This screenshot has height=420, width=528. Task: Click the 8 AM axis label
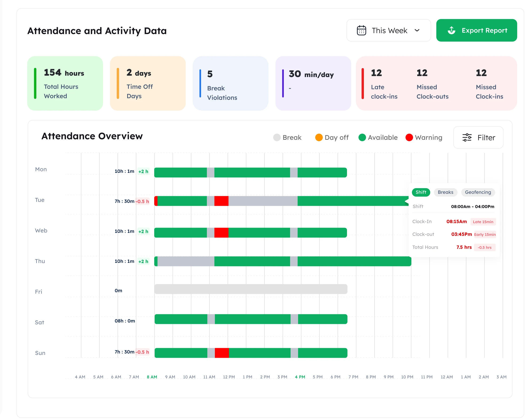pyautogui.click(x=152, y=377)
